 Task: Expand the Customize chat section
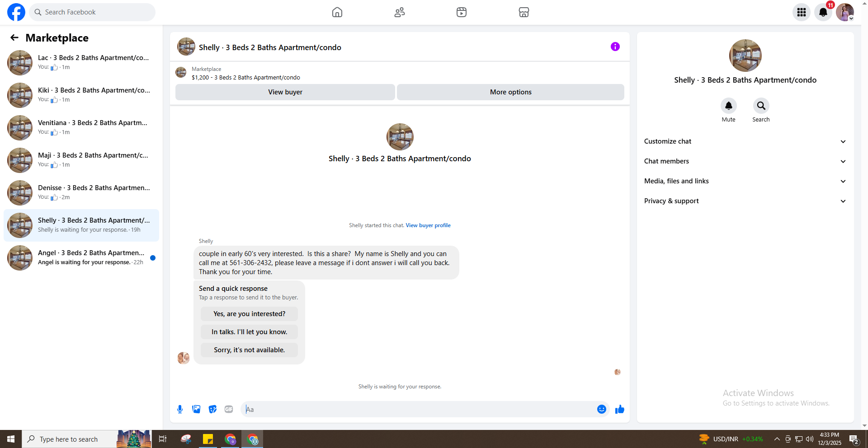(x=745, y=141)
